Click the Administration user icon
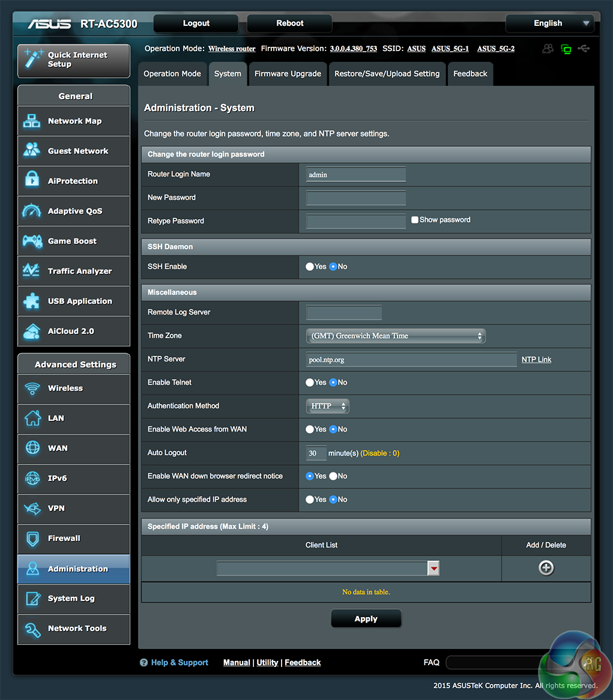This screenshot has width=613, height=700. pyautogui.click(x=32, y=569)
